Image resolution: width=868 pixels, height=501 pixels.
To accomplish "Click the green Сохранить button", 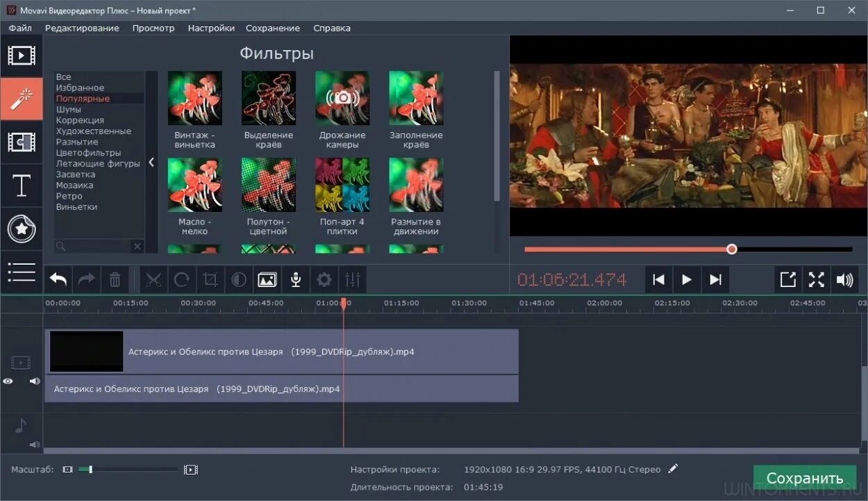I will coord(805,478).
